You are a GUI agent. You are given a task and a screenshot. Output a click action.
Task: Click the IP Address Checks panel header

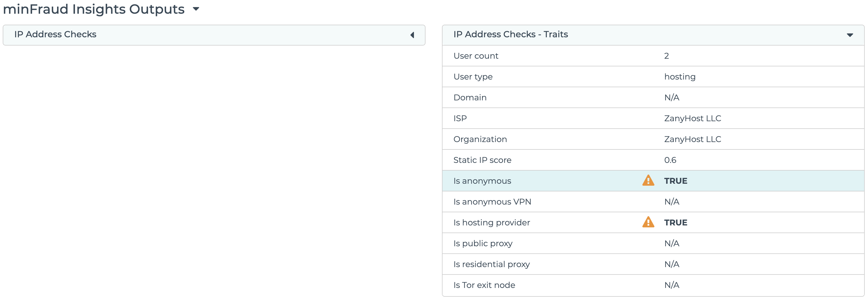click(x=214, y=35)
